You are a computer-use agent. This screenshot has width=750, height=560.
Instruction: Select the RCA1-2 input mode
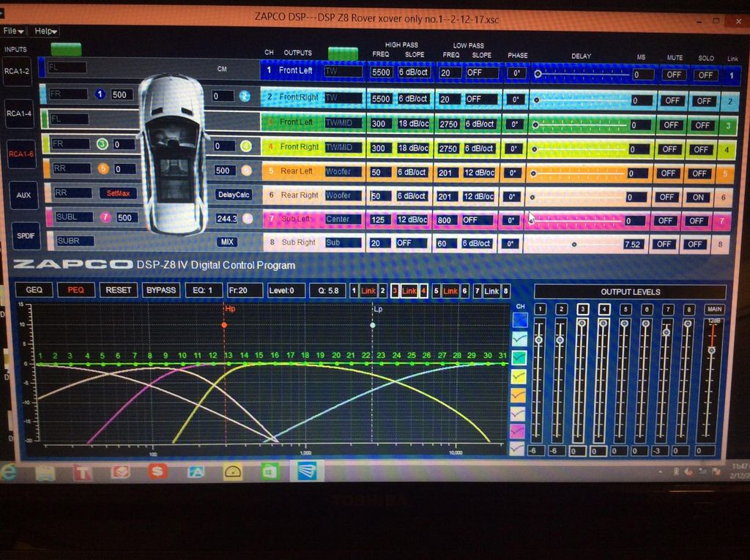17,72
